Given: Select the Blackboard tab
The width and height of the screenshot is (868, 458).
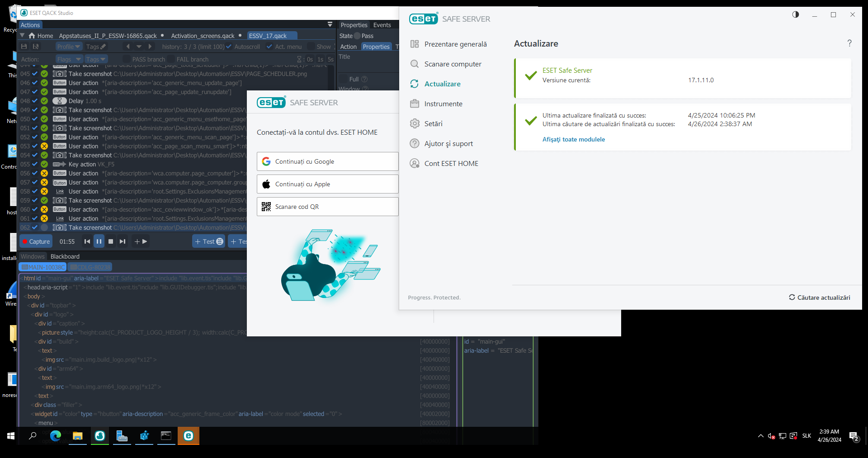Looking at the screenshot, I should coord(65,256).
